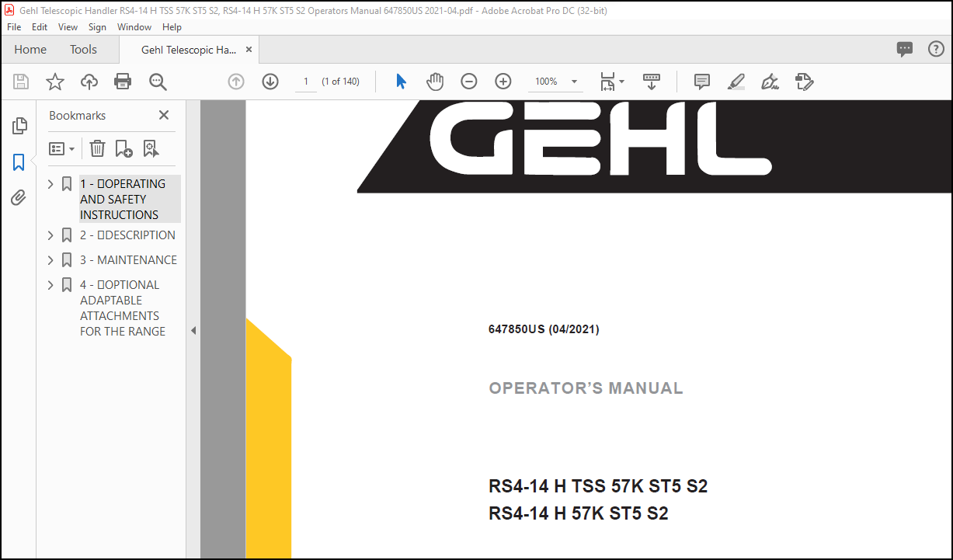The width and height of the screenshot is (953, 560).
Task: Click the RS4-14 H 57K ST5 S2 line
Action: 579,513
